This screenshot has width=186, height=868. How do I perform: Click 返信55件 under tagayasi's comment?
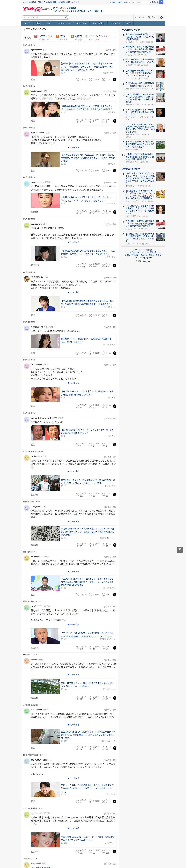35,265
